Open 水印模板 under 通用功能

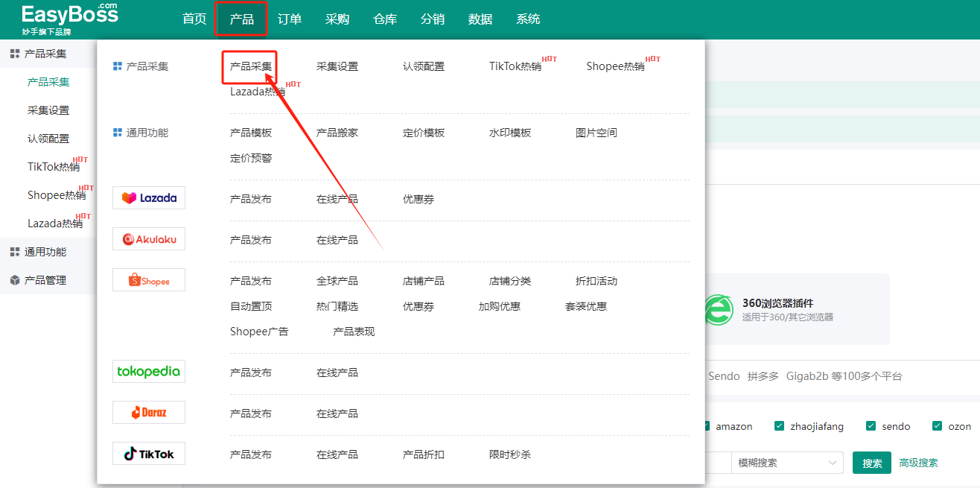pyautogui.click(x=510, y=133)
